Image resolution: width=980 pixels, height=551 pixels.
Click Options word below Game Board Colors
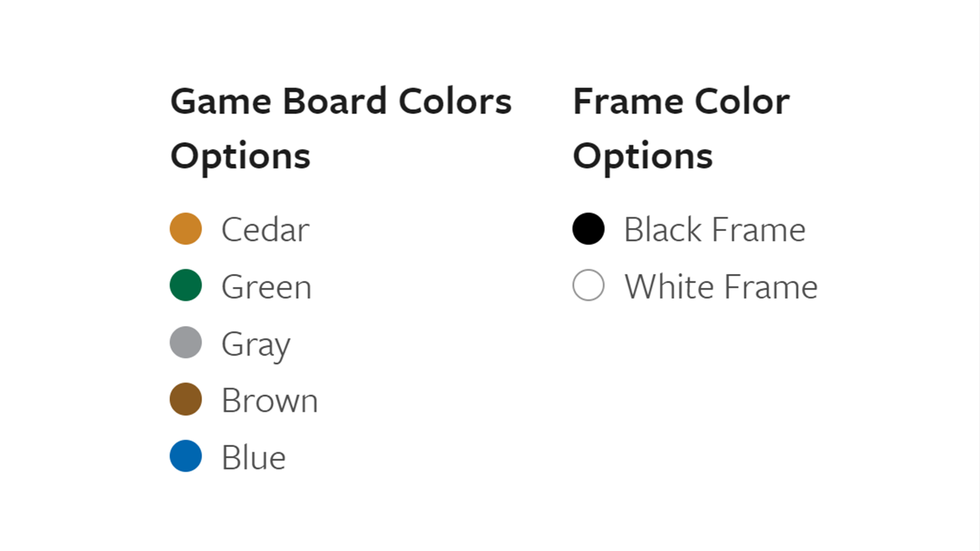[240, 158]
